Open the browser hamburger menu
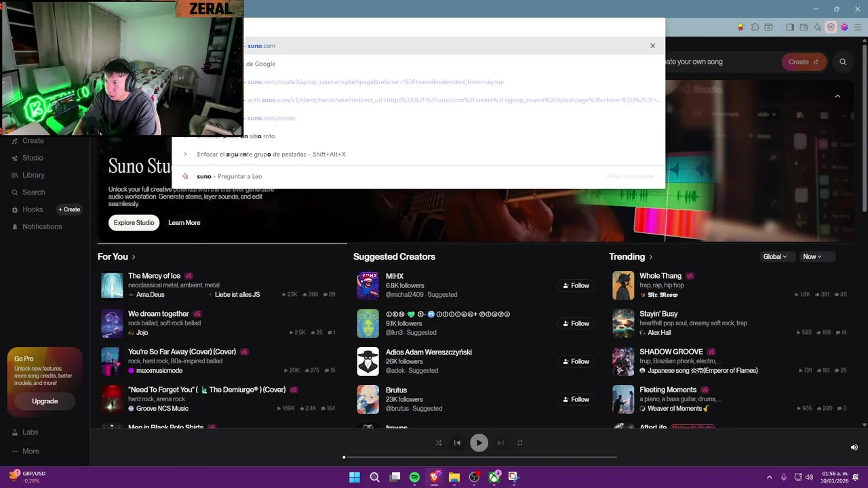 [858, 27]
